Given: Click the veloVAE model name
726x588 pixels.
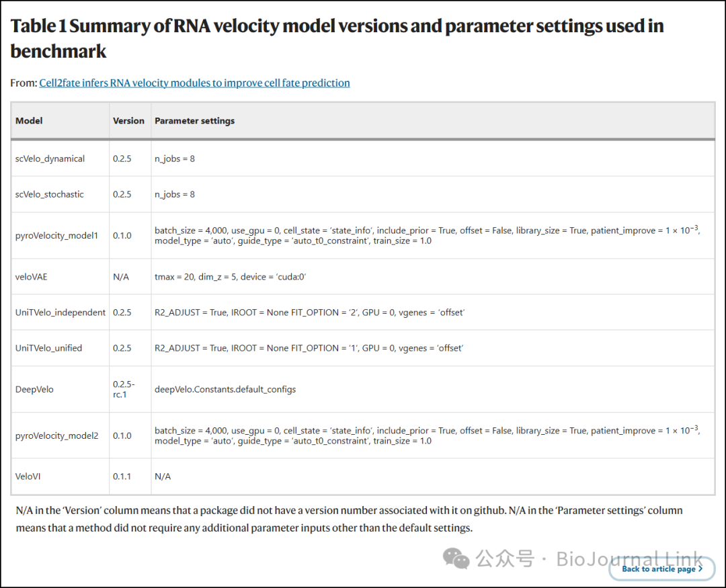Looking at the screenshot, I should (x=32, y=276).
